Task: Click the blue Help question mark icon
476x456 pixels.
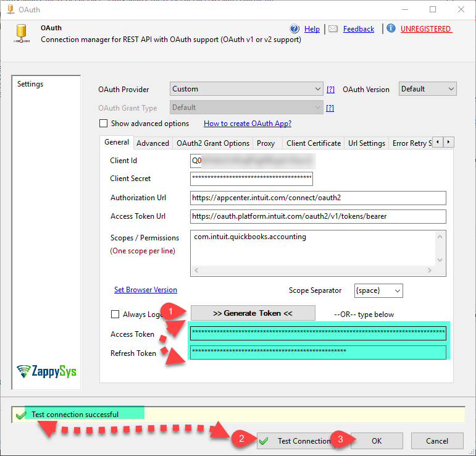Action: point(294,29)
